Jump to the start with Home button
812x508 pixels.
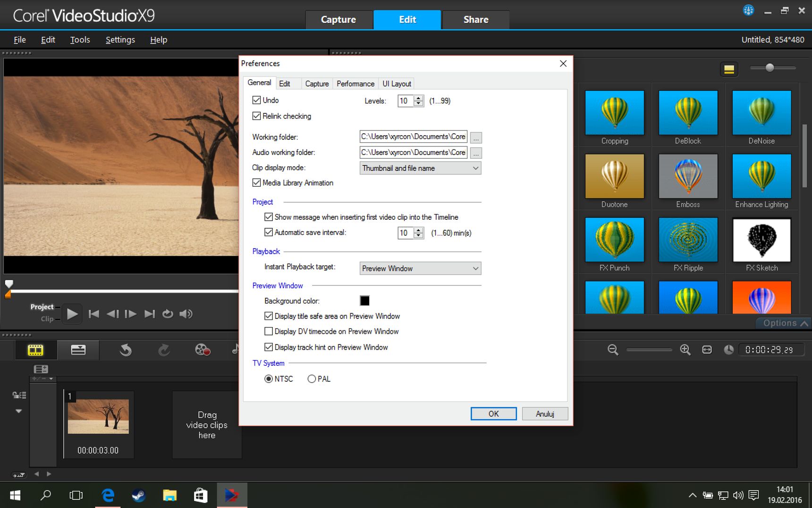pos(94,314)
